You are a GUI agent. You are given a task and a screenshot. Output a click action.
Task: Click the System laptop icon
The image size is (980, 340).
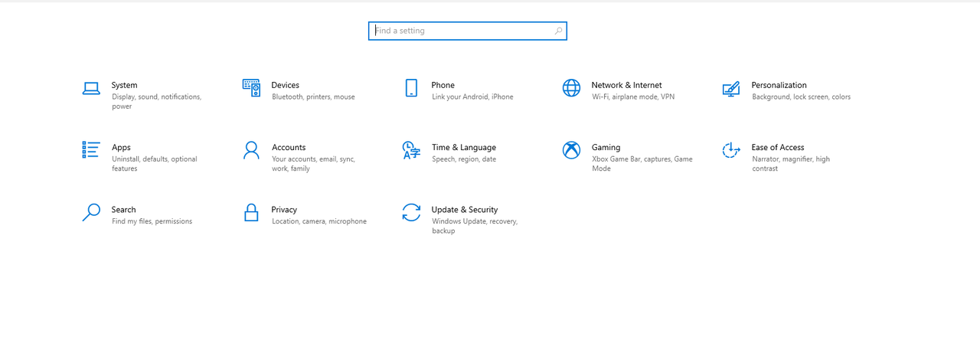[91, 89]
